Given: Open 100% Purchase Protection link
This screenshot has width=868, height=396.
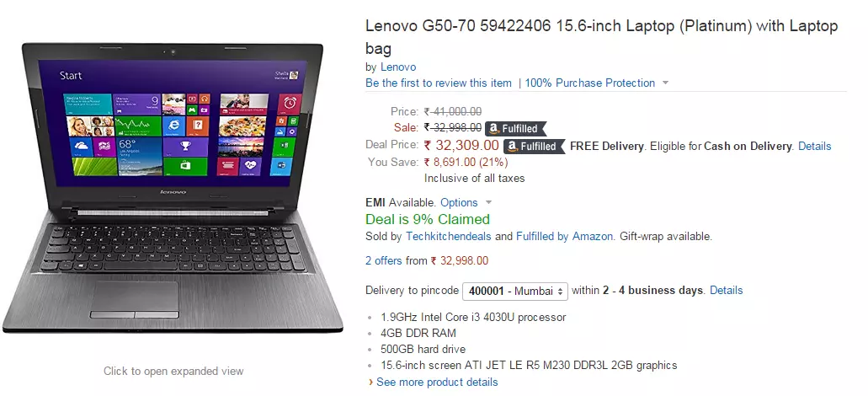Looking at the screenshot, I should pos(589,83).
